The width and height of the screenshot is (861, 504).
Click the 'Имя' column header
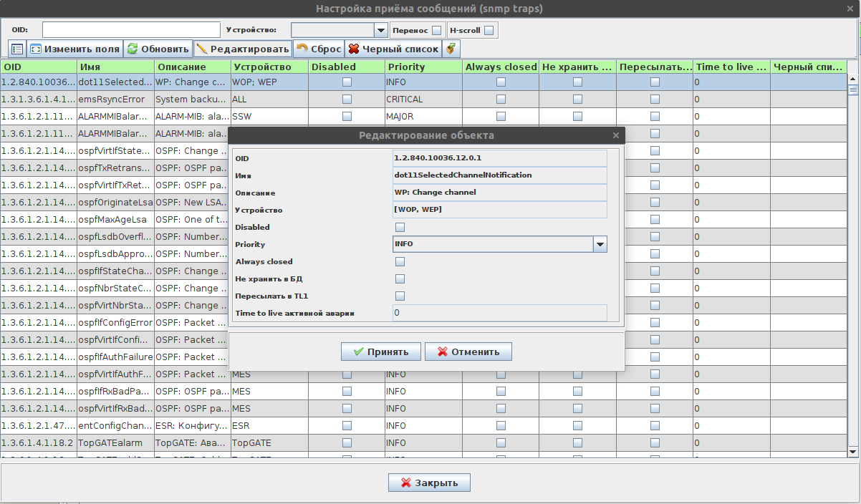(x=114, y=67)
